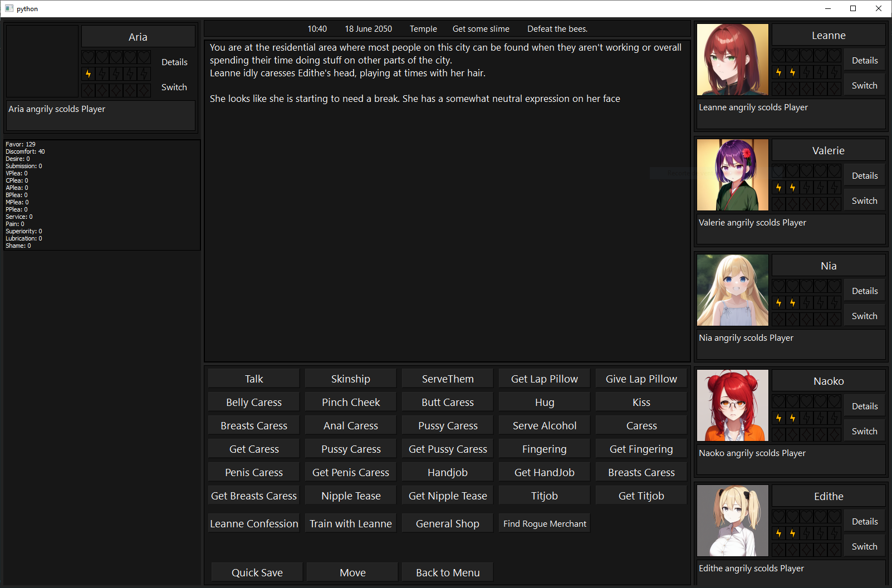Click Nia's second lightning bolt icon
This screenshot has width=892, height=588.
pyautogui.click(x=792, y=302)
